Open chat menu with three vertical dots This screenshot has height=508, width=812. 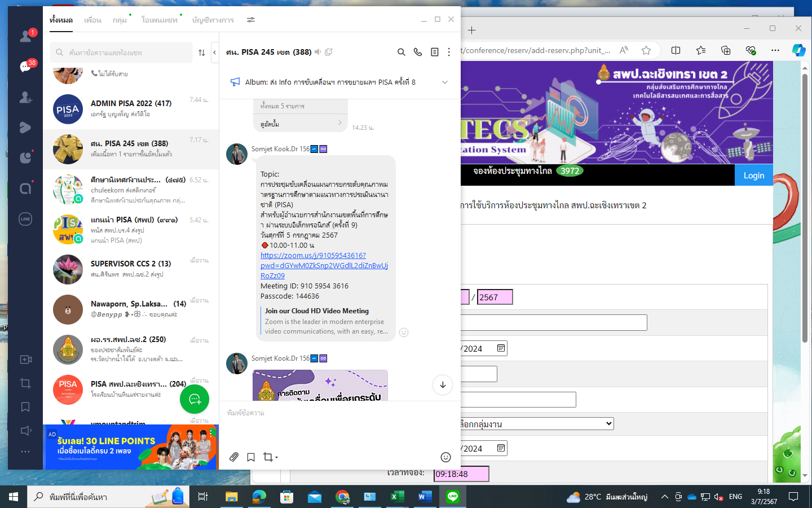[449, 52]
